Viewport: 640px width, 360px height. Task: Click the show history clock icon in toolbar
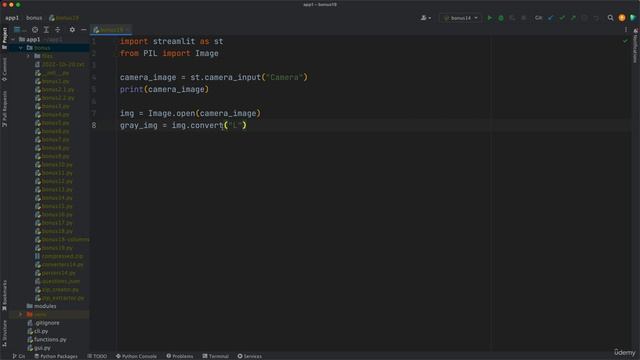(584, 18)
